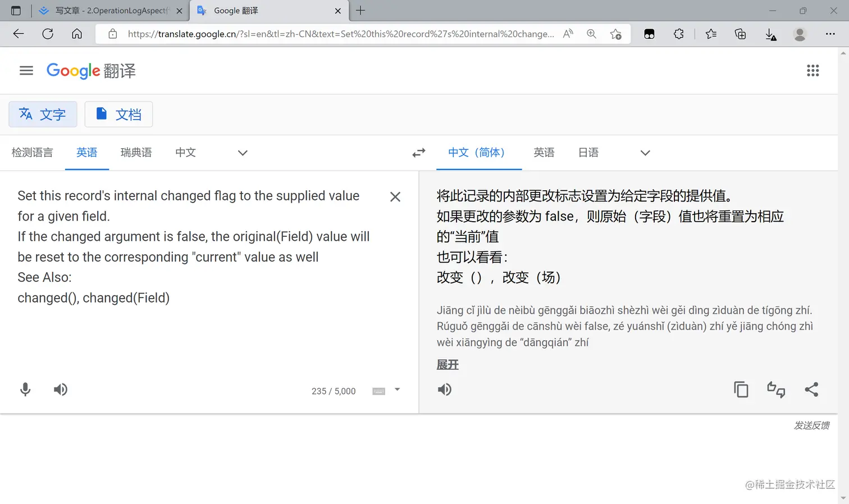Expand the source language list
The width and height of the screenshot is (849, 504).
tap(243, 153)
